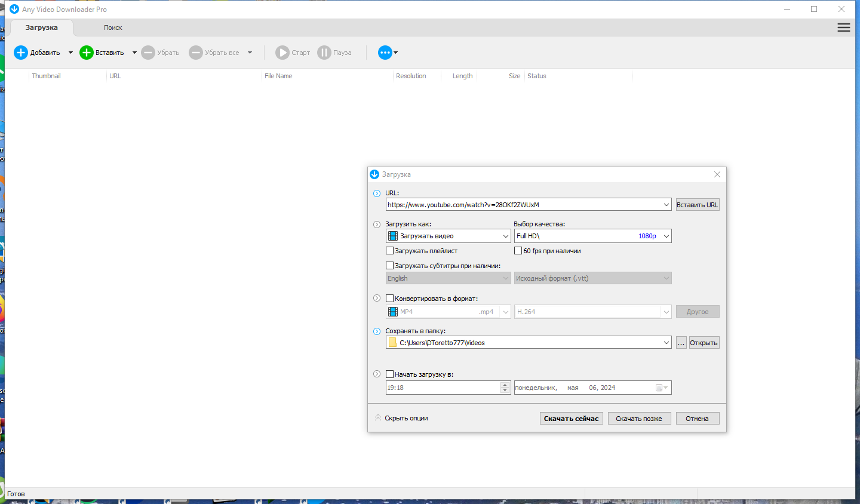The height and width of the screenshot is (504, 860).
Task: Click the Вставить URL button
Action: (698, 205)
